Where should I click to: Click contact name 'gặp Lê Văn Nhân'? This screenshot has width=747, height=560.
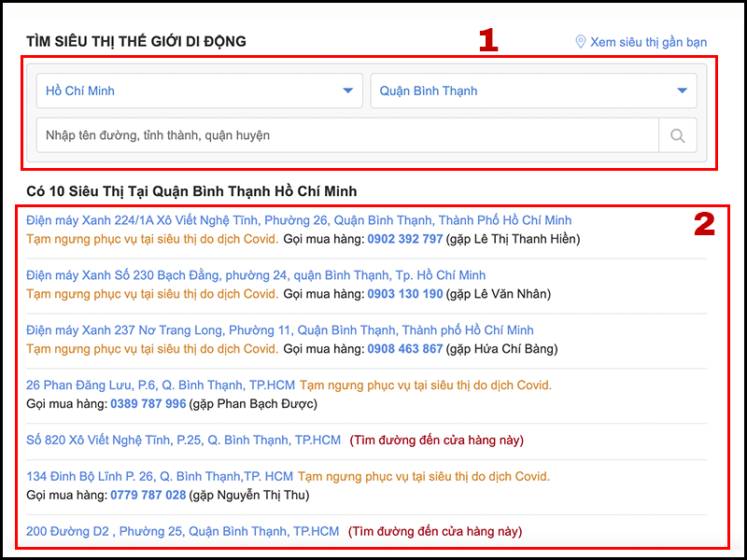pos(499,294)
